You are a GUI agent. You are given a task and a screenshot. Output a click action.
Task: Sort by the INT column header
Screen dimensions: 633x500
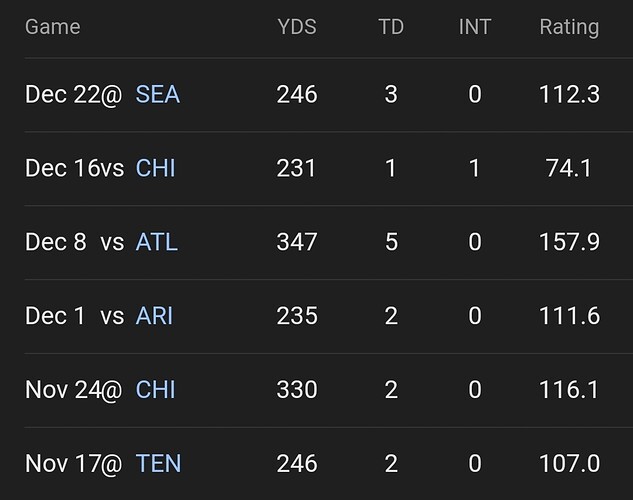tap(474, 27)
